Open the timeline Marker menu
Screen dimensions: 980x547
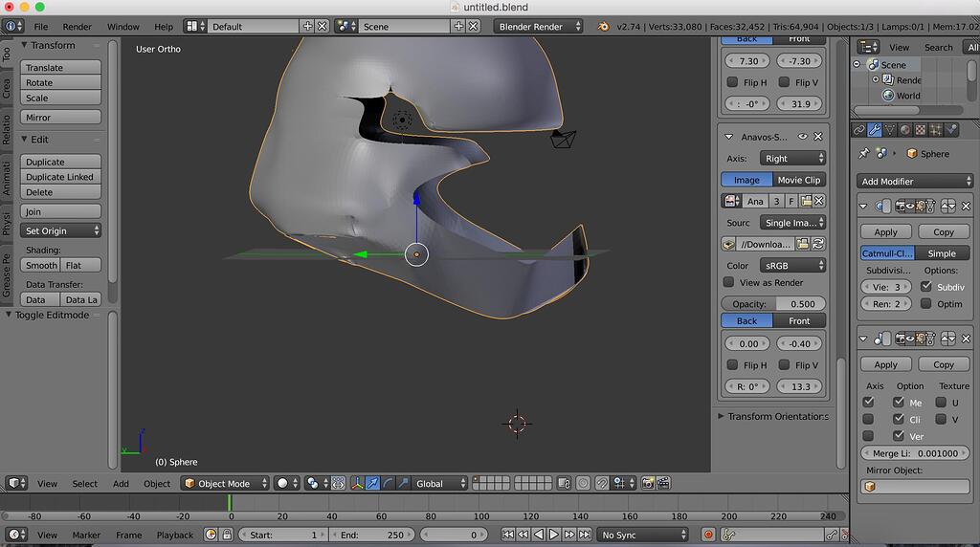[86, 535]
